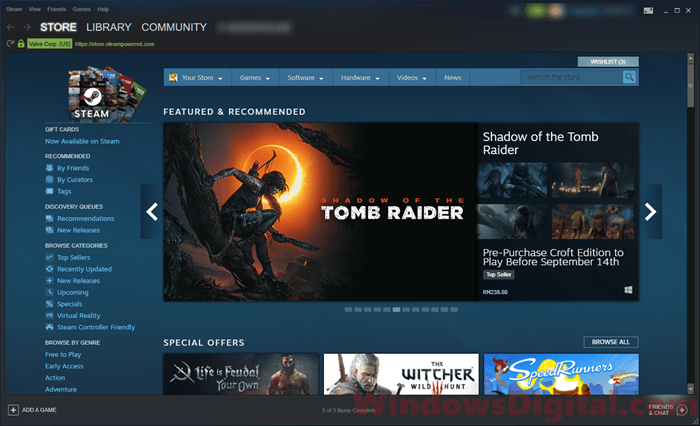700x426 pixels.
Task: Click the green padlock security icon
Action: [21, 43]
